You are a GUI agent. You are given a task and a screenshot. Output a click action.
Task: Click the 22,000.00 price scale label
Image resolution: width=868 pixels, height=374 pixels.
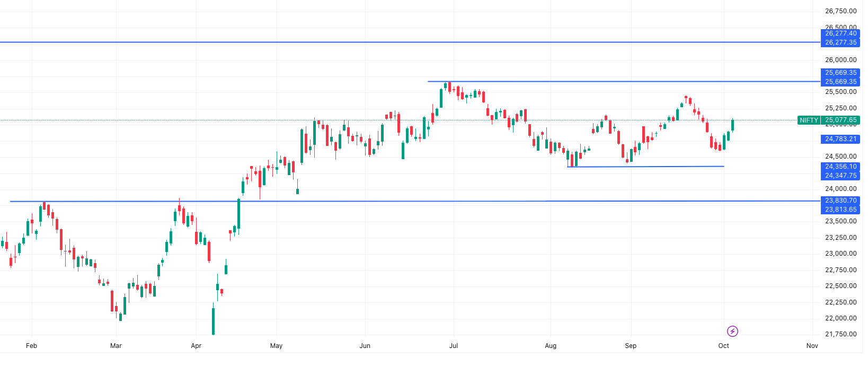840,318
